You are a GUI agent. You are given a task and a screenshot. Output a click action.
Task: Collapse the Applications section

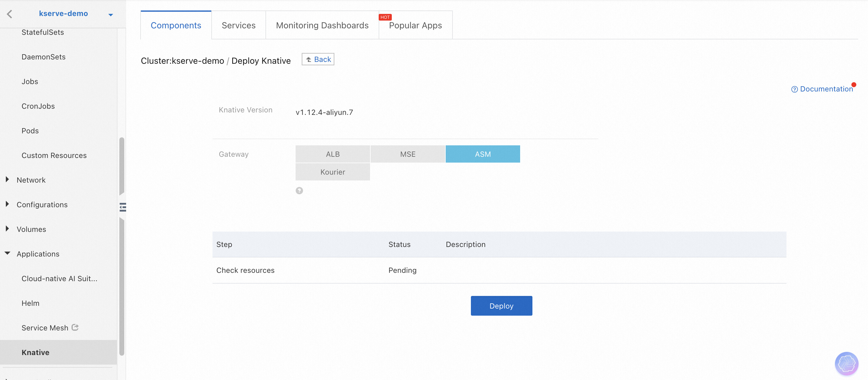7,253
